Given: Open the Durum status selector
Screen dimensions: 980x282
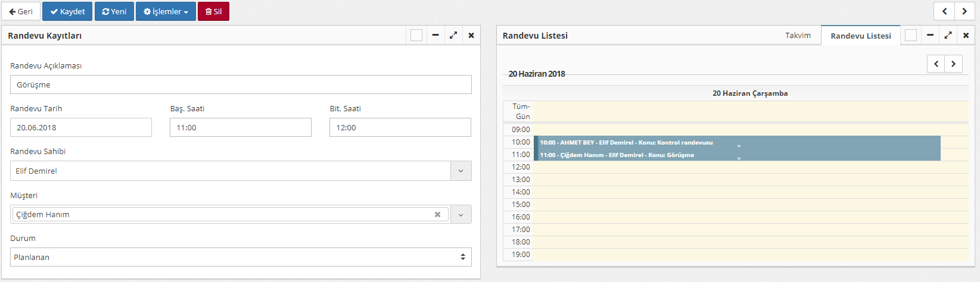Looking at the screenshot, I should [241, 258].
